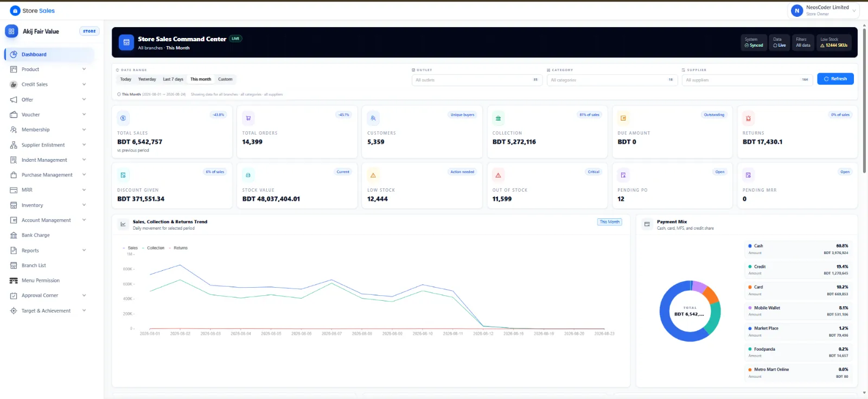This screenshot has width=868, height=399.
Task: Click the Voucher sidebar icon
Action: [14, 115]
